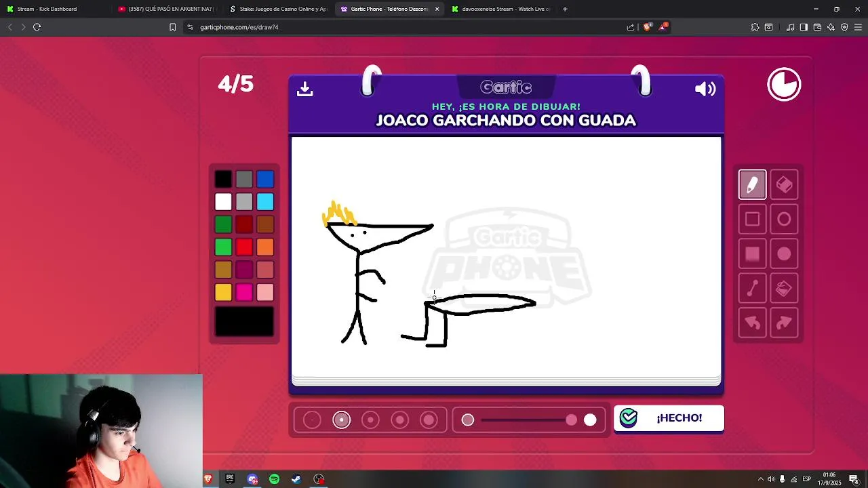Choose the smallest brush size
The width and height of the screenshot is (868, 488).
coord(312,420)
